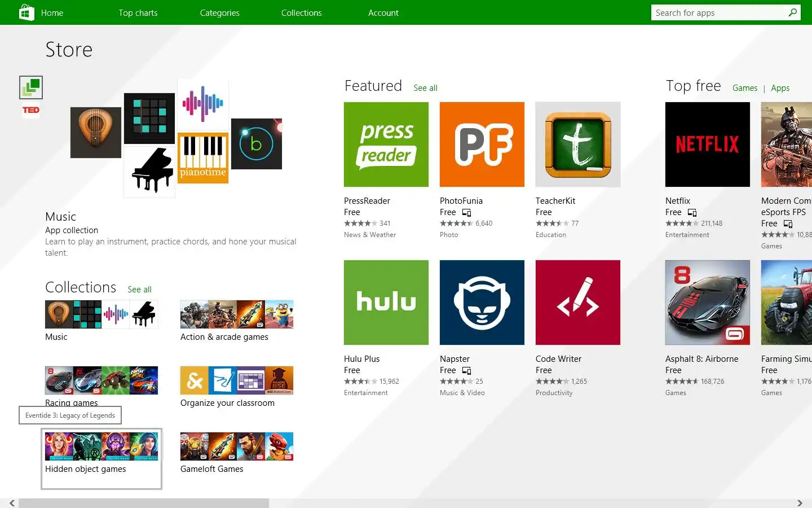Click the Top free heading
812x508 pixels.
coord(694,86)
